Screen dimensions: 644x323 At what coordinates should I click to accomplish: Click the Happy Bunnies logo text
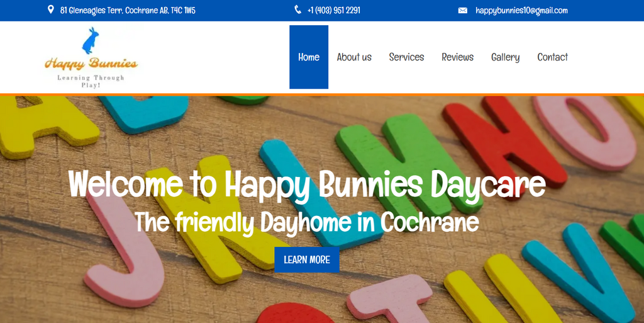tap(91, 64)
